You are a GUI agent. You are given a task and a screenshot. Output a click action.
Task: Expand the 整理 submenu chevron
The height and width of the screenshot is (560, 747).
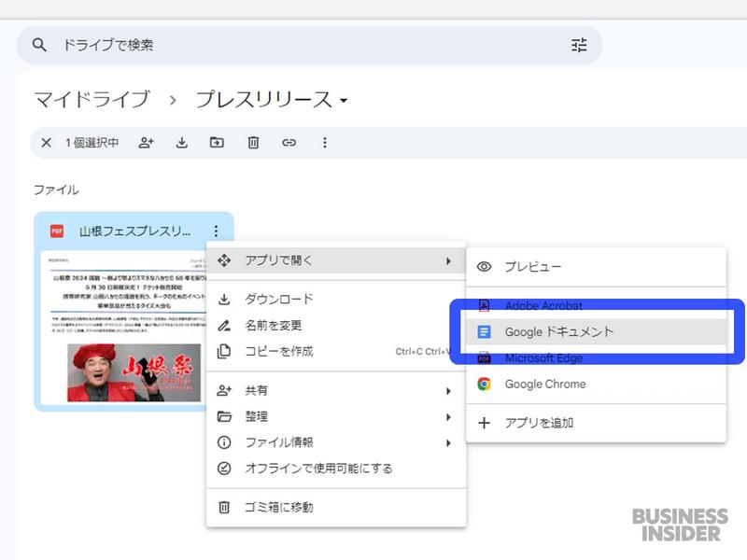449,418
